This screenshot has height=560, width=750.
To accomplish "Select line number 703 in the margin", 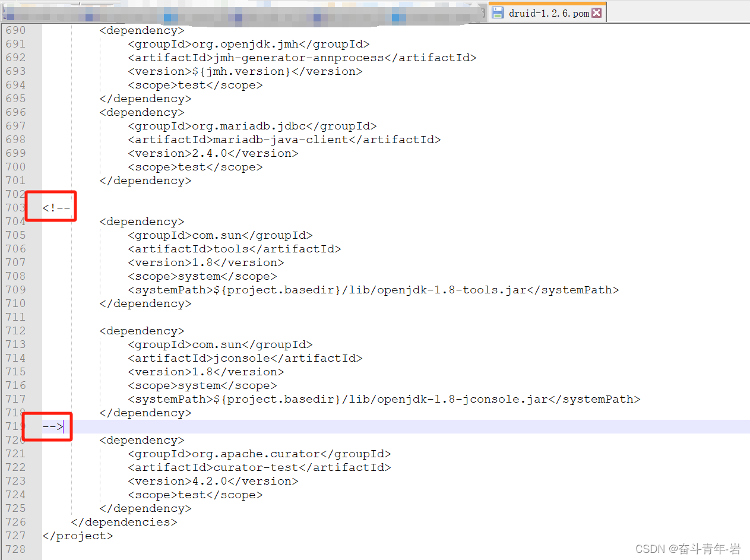I will [x=15, y=207].
